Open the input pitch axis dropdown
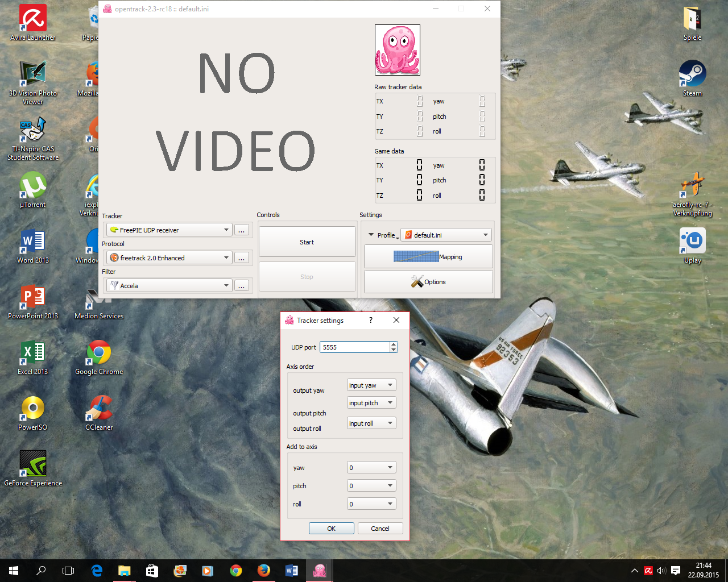Image resolution: width=728 pixels, height=582 pixels. 371,403
